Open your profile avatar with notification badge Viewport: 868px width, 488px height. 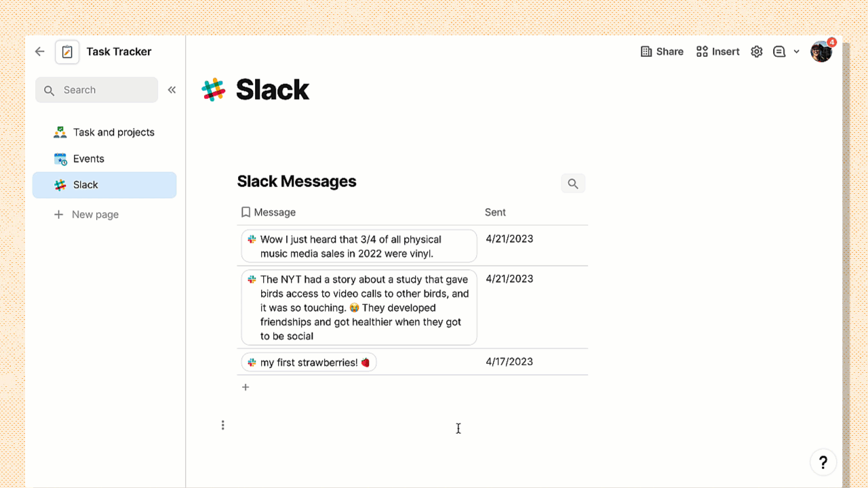(x=821, y=51)
